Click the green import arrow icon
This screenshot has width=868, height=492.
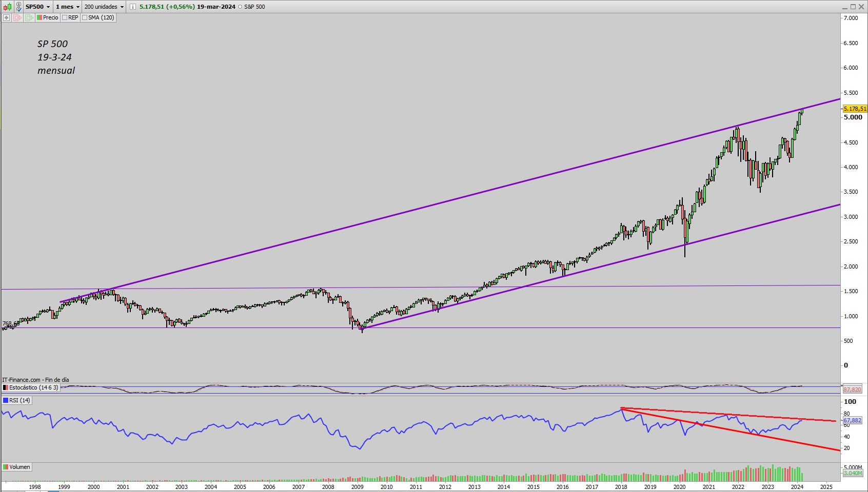(29, 17)
